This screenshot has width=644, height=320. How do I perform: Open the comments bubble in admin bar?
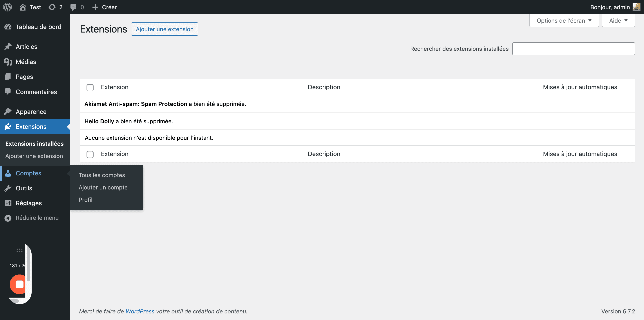pyautogui.click(x=73, y=7)
